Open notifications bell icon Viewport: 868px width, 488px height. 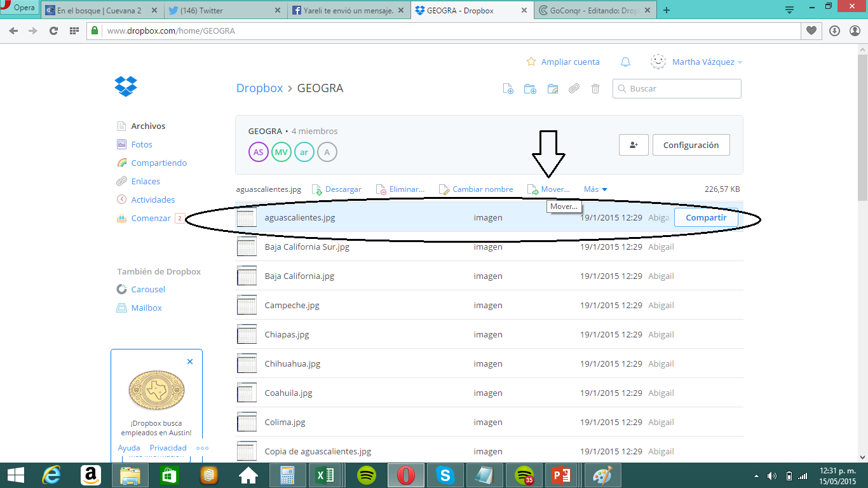point(625,62)
